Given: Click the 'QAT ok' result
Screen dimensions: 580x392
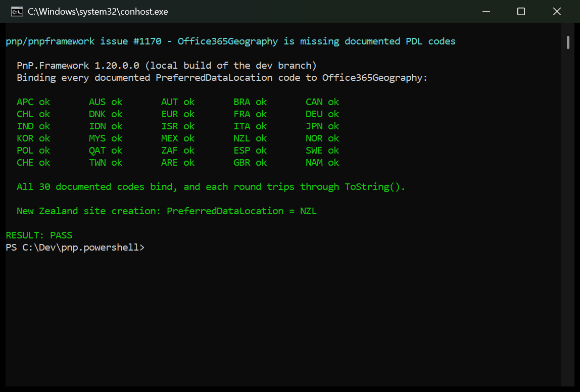Looking at the screenshot, I should 106,151.
